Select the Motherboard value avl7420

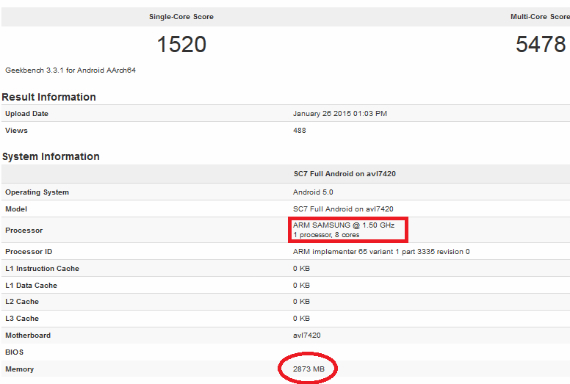pos(307,336)
